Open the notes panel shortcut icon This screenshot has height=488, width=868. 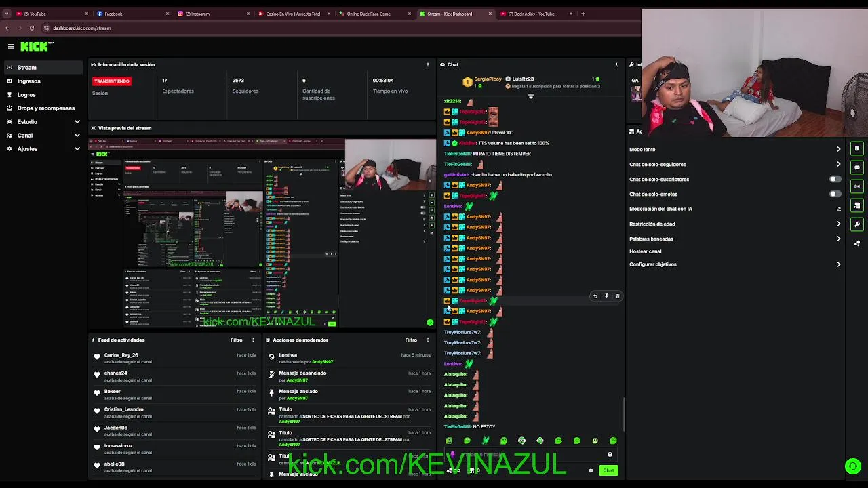tap(857, 148)
